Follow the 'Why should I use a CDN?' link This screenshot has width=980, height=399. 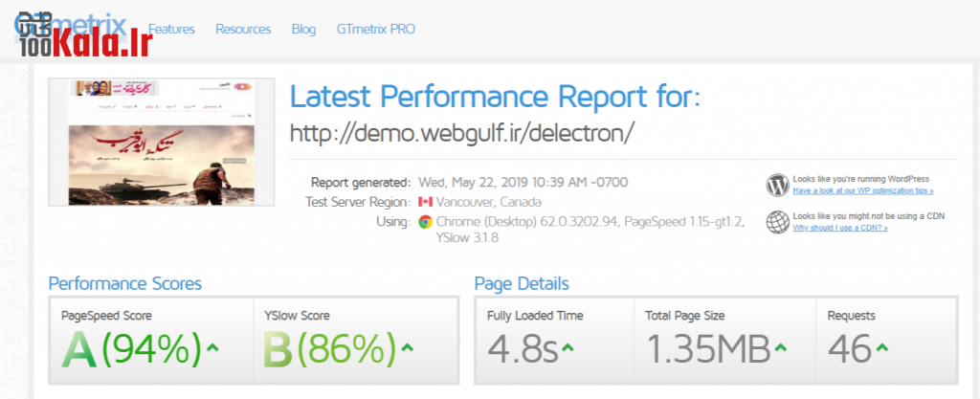[x=840, y=228]
